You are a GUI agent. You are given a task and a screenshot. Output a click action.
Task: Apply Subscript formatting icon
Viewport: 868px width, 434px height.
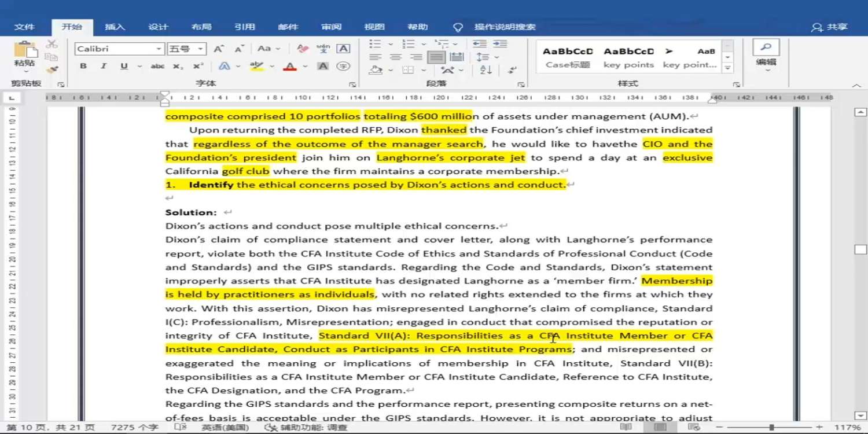click(x=178, y=67)
